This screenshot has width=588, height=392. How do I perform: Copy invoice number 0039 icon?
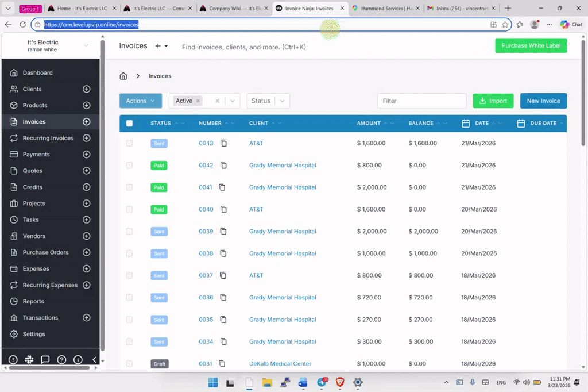pyautogui.click(x=223, y=231)
